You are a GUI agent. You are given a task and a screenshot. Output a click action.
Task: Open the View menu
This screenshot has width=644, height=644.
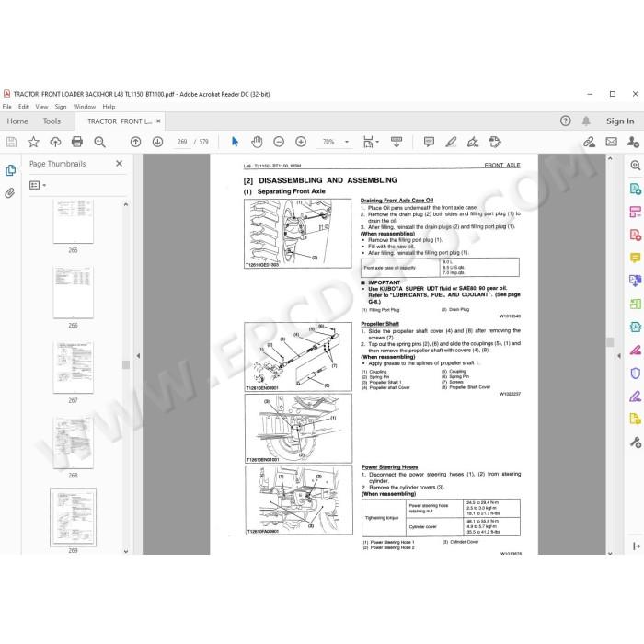[41, 107]
